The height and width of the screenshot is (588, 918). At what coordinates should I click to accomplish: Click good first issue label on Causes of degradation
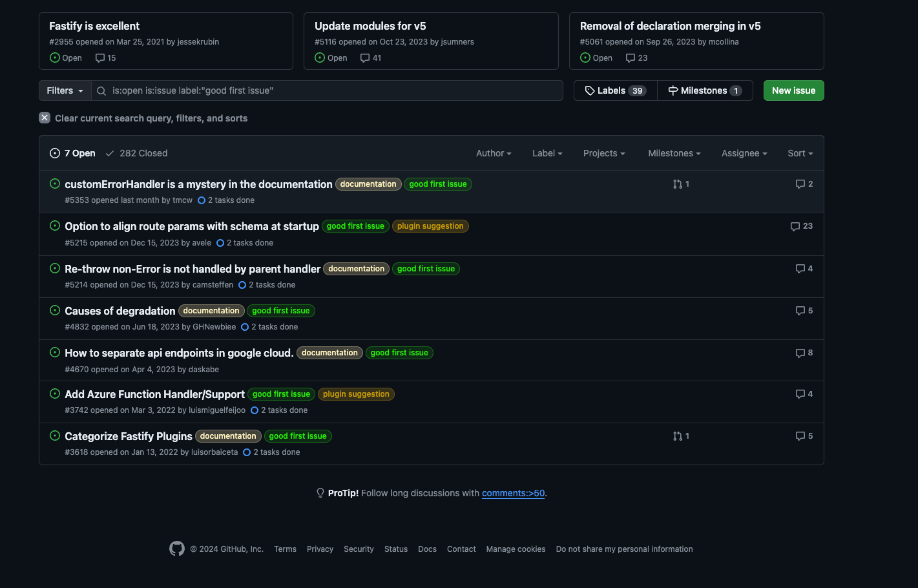coord(281,311)
